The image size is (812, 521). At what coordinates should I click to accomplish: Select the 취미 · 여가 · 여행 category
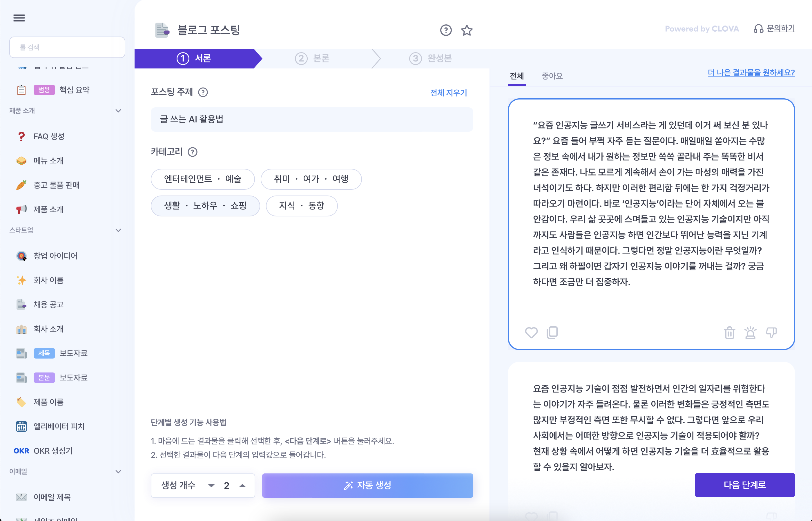(x=311, y=179)
